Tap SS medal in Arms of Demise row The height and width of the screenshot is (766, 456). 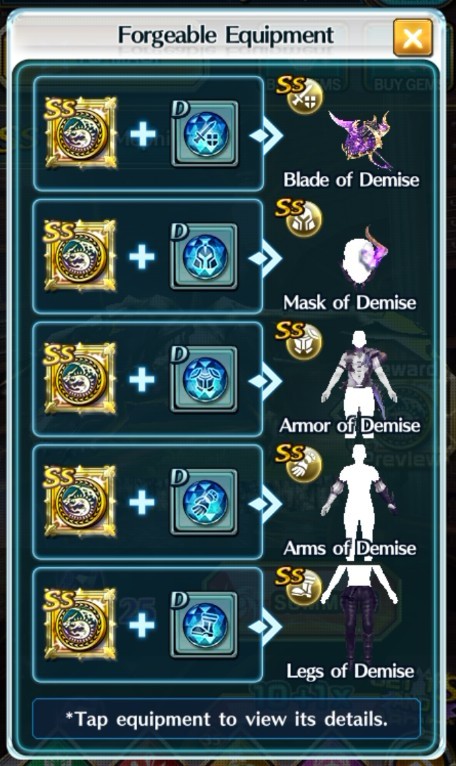(81, 501)
